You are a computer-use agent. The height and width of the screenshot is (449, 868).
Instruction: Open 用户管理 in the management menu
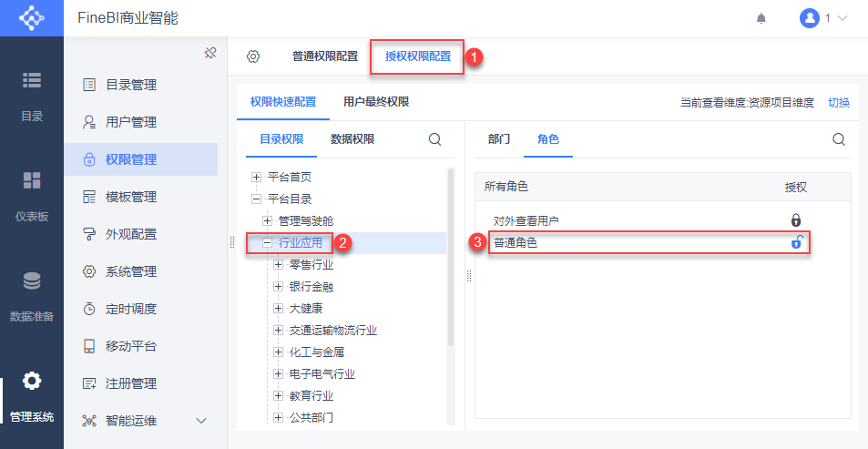coord(130,122)
